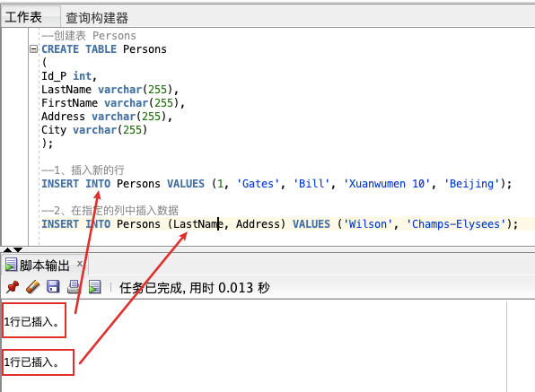The height and width of the screenshot is (392, 535).
Task: Clear output with the eraser icon
Action: coord(32,287)
